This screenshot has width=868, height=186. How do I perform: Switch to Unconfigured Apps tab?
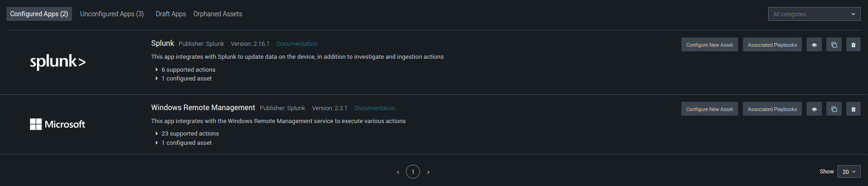click(112, 14)
